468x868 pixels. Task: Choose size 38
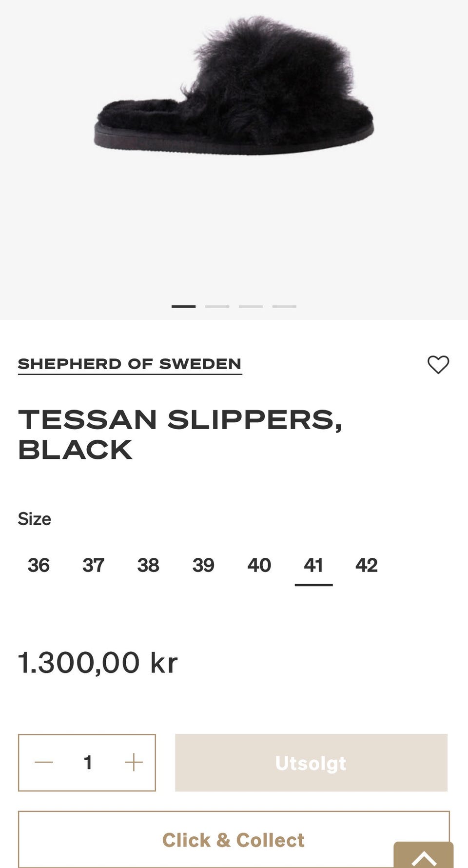pyautogui.click(x=148, y=565)
